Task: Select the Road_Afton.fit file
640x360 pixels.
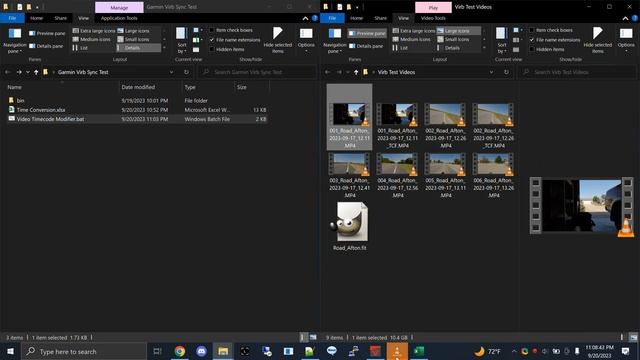Action: point(350,226)
